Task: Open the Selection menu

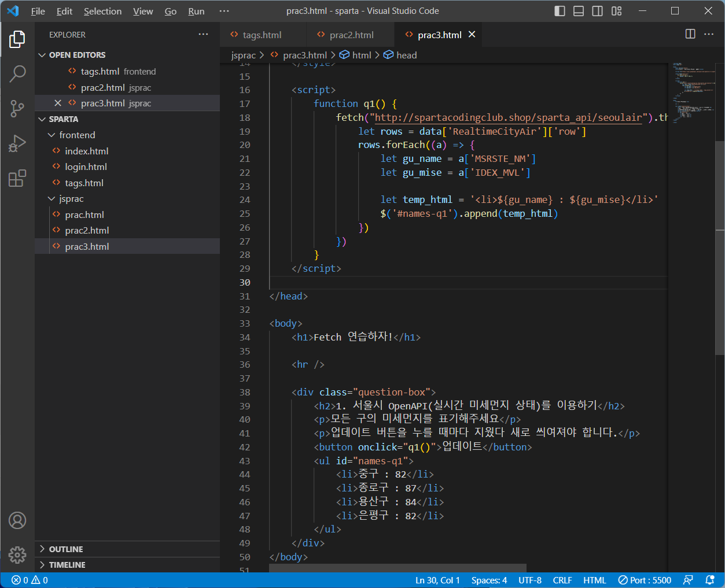Action: 102,11
